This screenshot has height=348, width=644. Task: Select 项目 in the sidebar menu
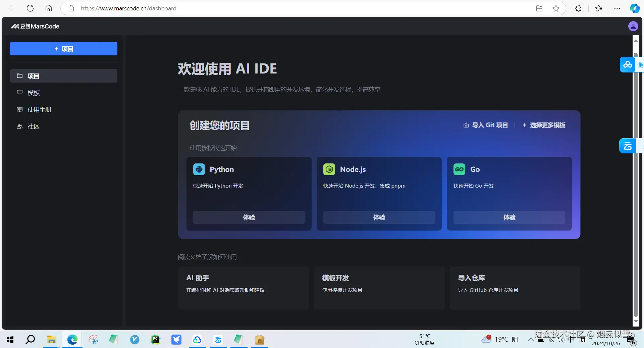click(x=64, y=76)
